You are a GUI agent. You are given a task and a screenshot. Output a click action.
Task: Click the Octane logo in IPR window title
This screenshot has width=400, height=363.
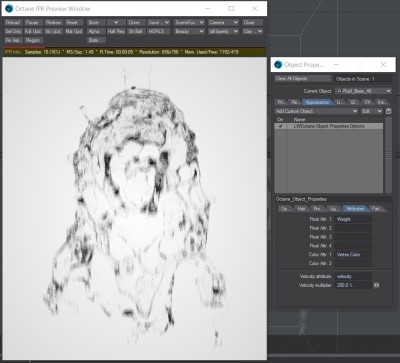tap(9, 9)
